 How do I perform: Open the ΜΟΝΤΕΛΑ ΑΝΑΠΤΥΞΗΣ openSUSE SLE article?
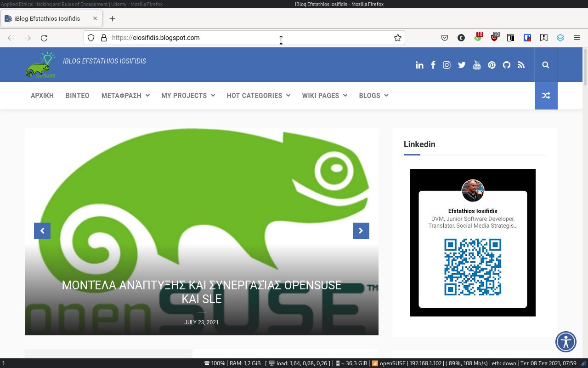(x=202, y=292)
